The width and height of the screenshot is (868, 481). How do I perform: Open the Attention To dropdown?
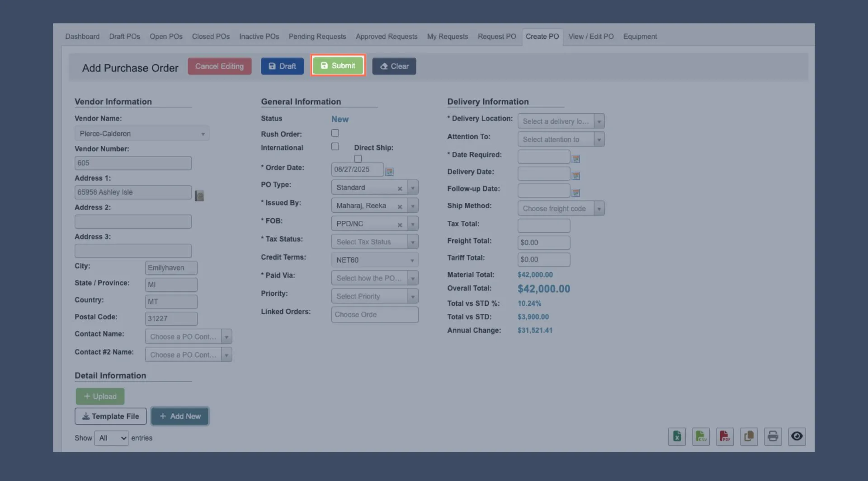click(561, 139)
